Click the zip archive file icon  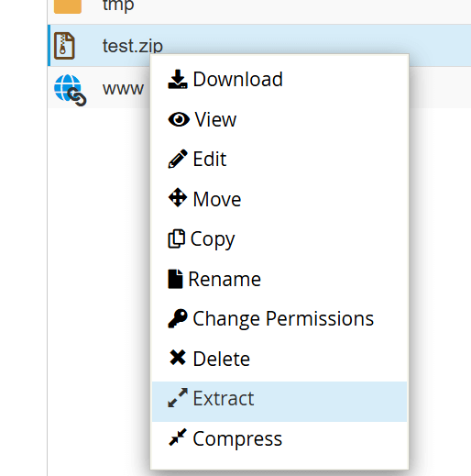[64, 46]
